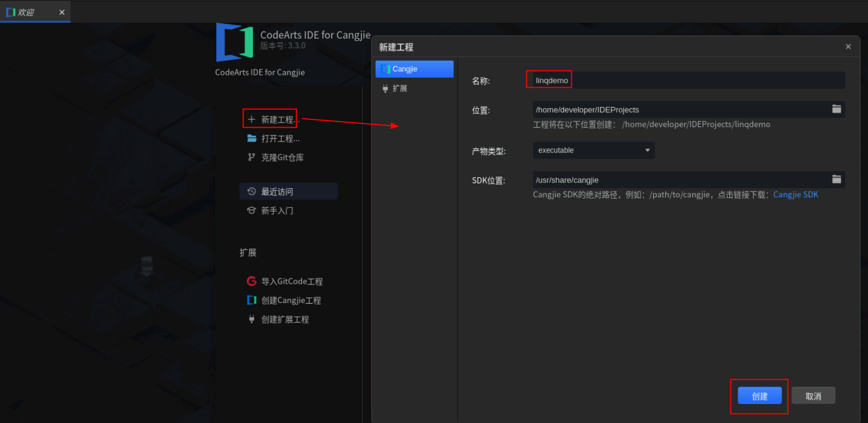
Task: Click the Cangjie SDK download link
Action: tap(795, 194)
